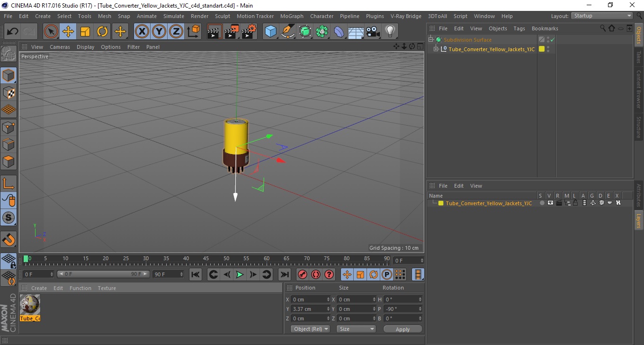Open Object (Rel) coordinate dropdown
Image resolution: width=644 pixels, height=345 pixels.
pyautogui.click(x=310, y=329)
